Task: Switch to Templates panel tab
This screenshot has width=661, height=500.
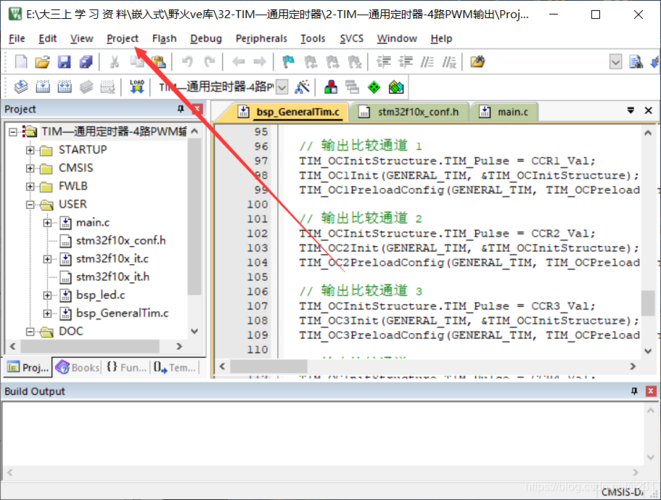Action: [175, 368]
